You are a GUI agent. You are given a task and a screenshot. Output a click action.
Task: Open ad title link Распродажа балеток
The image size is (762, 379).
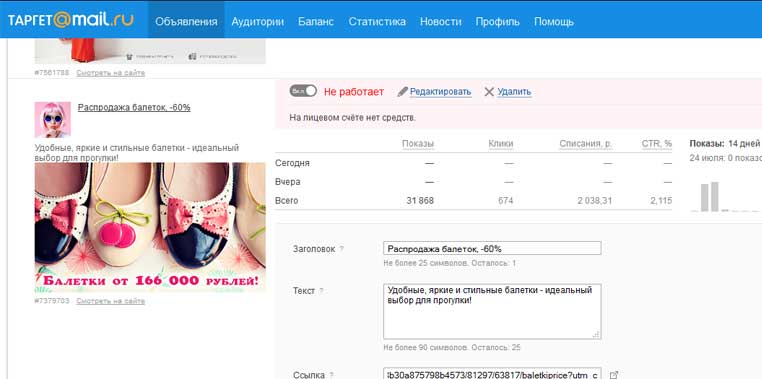pos(134,107)
